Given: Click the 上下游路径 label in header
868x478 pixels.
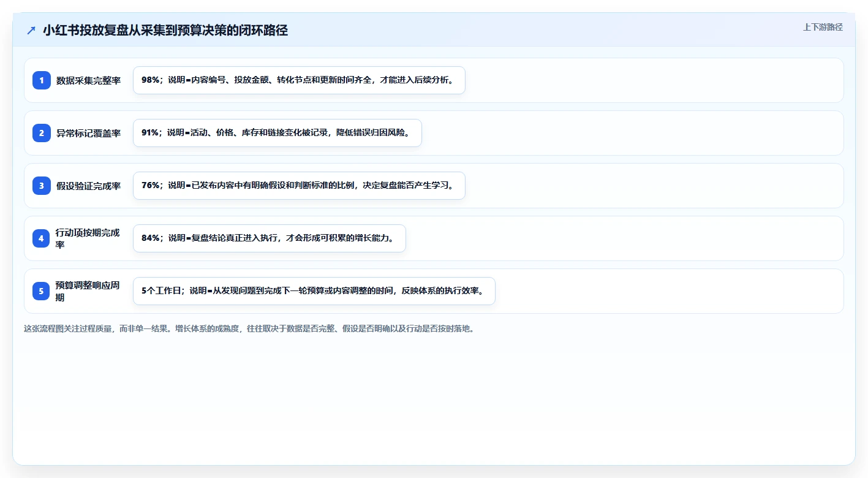Looking at the screenshot, I should pyautogui.click(x=823, y=27).
